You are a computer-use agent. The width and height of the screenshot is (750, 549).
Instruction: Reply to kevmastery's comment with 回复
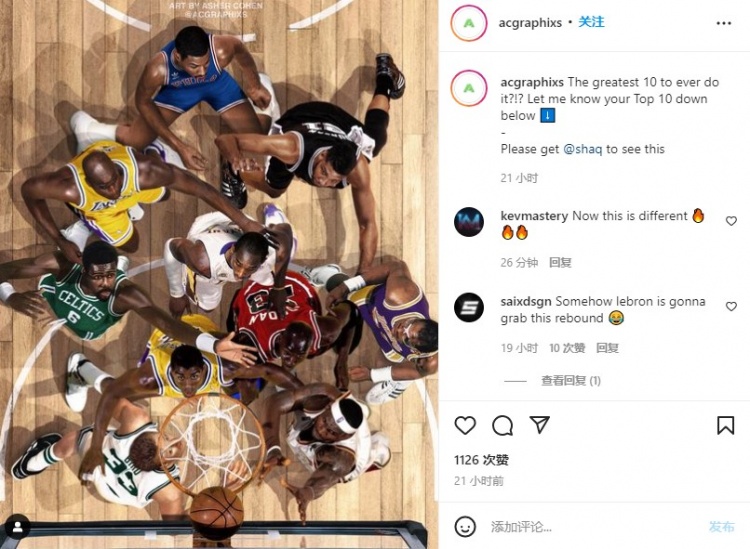click(560, 262)
